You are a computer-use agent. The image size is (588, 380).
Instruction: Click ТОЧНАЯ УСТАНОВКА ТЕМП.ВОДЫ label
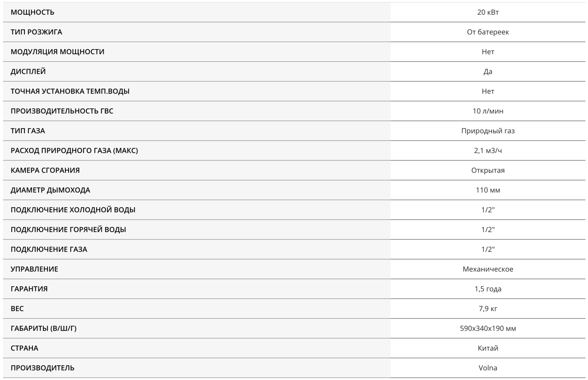(x=70, y=91)
